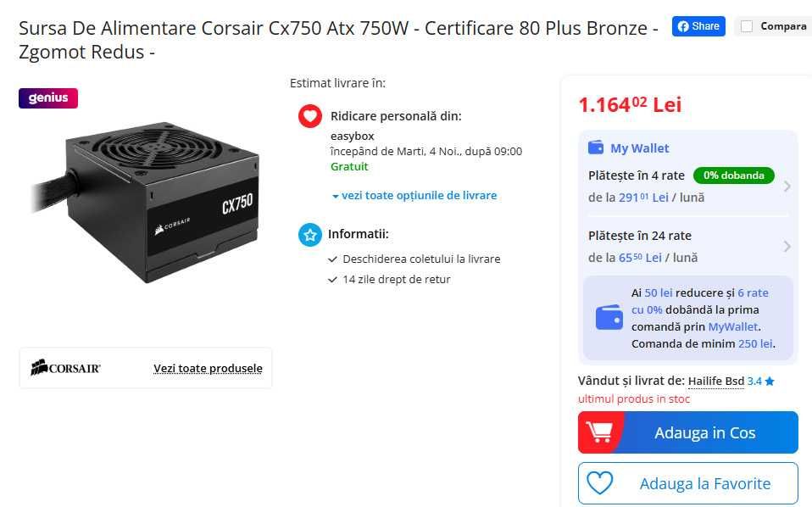Click the Facebook Share icon button

pyautogui.click(x=698, y=26)
